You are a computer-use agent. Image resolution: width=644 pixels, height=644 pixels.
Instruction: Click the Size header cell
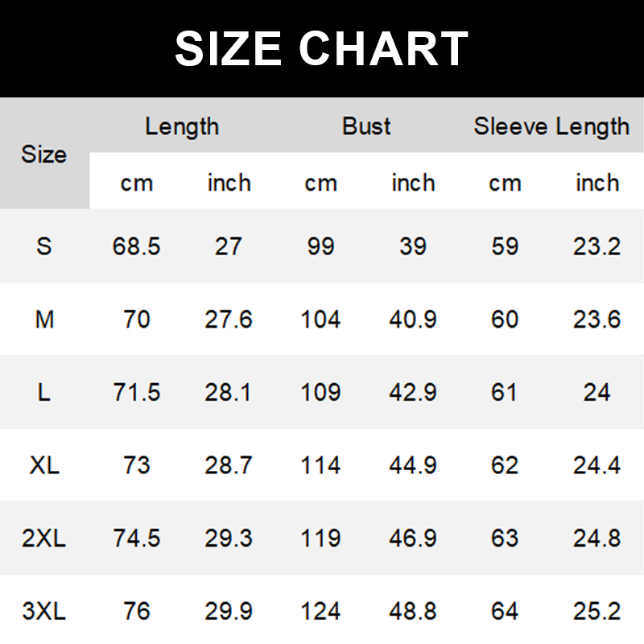(x=44, y=154)
